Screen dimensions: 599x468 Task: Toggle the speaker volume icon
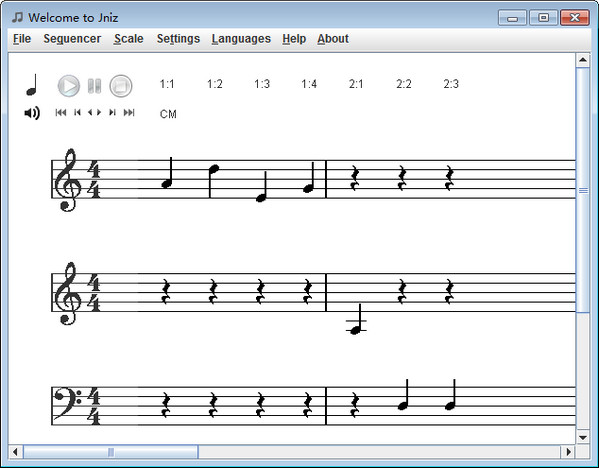click(32, 113)
